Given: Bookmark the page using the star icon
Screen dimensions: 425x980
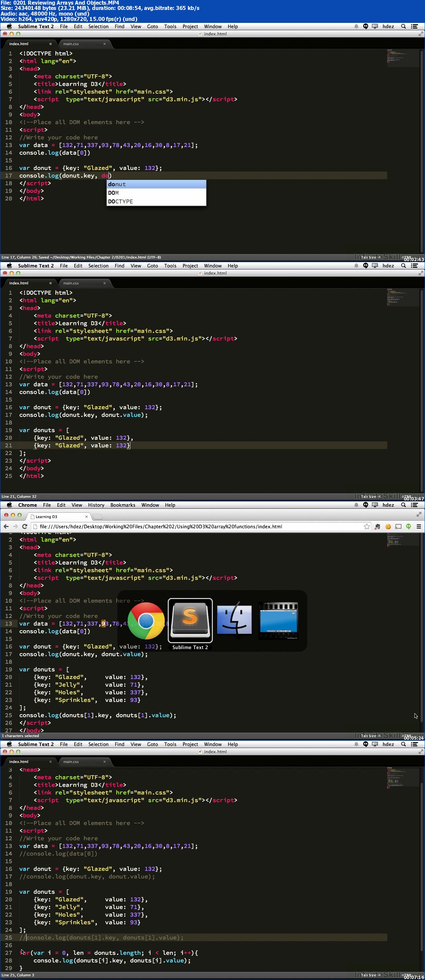Looking at the screenshot, I should click(366, 527).
